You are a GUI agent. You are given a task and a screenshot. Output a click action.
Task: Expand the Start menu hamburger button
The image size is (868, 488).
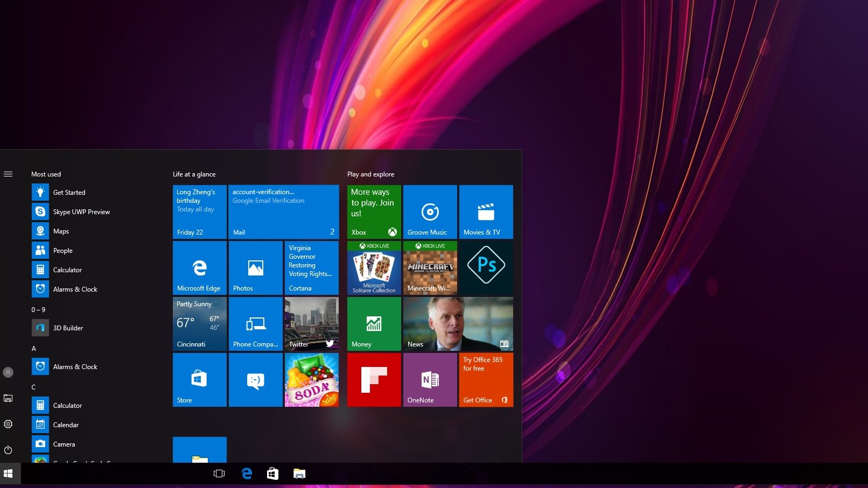[x=8, y=174]
